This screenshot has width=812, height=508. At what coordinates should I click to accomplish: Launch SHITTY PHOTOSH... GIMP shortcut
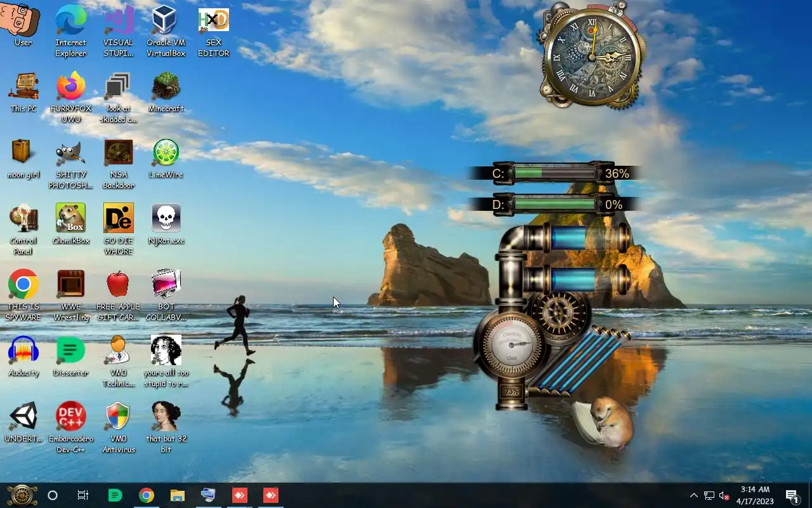[x=70, y=164]
